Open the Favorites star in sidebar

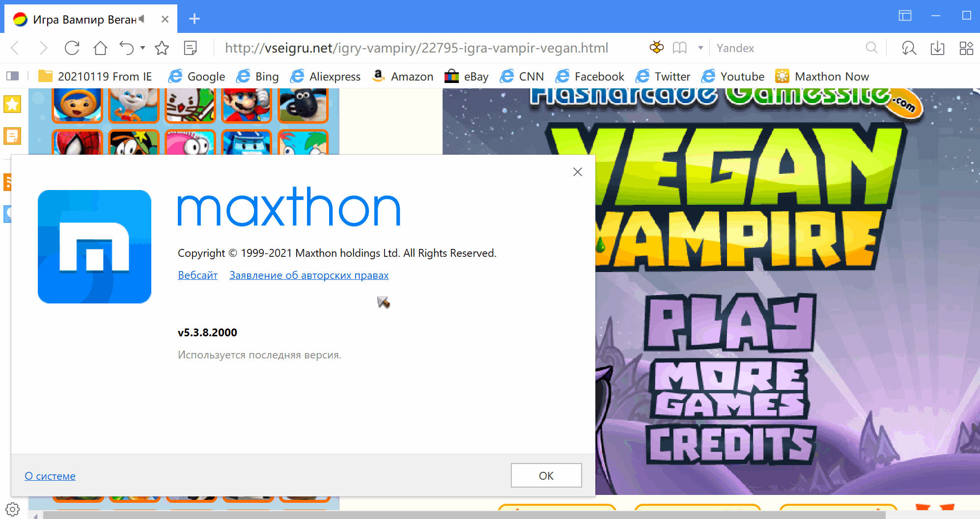(x=12, y=104)
